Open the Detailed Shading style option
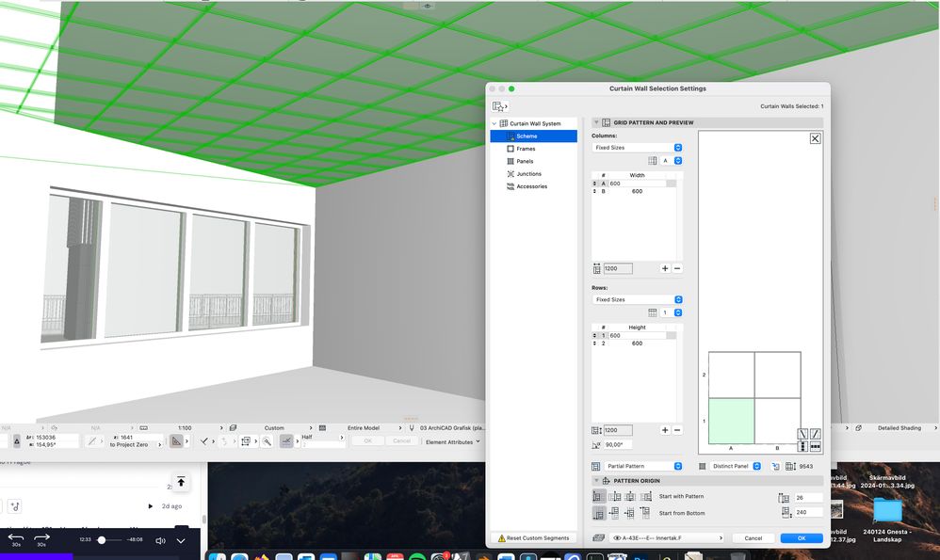This screenshot has height=560, width=940. coord(899,428)
